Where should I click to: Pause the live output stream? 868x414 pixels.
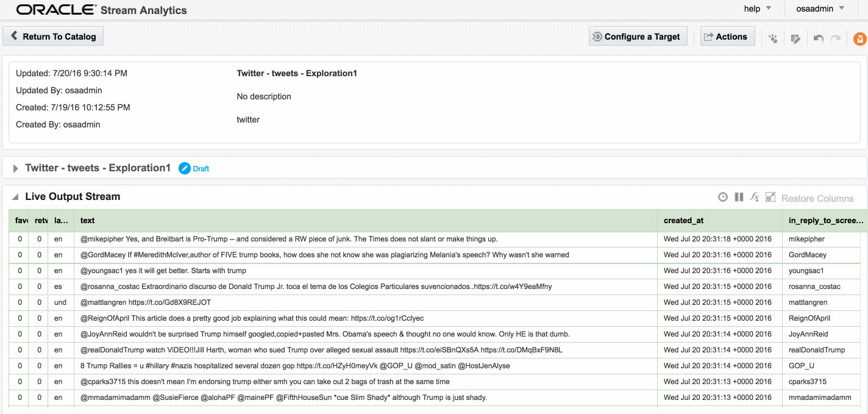click(x=739, y=197)
